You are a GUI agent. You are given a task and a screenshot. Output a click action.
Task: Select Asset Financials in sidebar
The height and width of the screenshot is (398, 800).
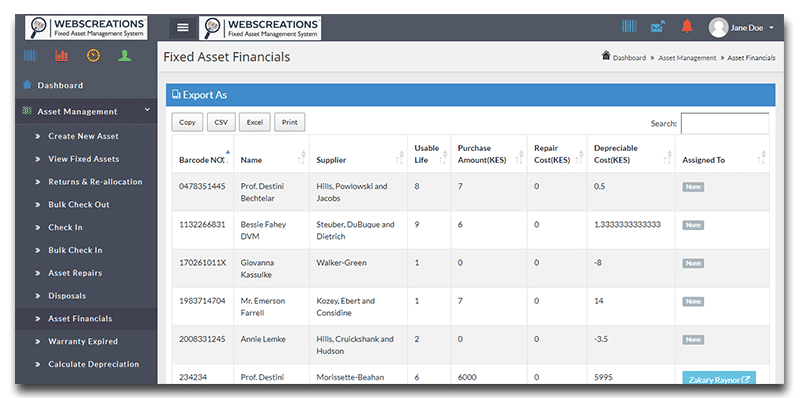tap(80, 318)
